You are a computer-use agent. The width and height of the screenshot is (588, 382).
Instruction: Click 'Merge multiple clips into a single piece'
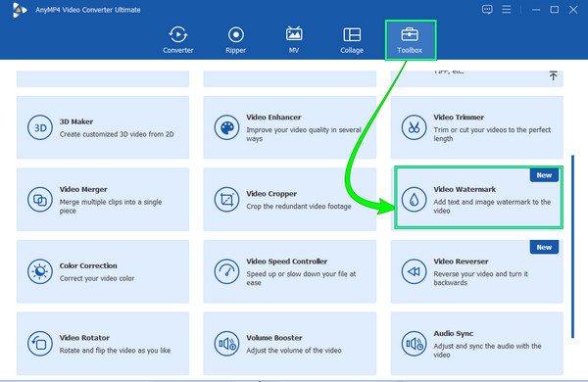pos(111,207)
